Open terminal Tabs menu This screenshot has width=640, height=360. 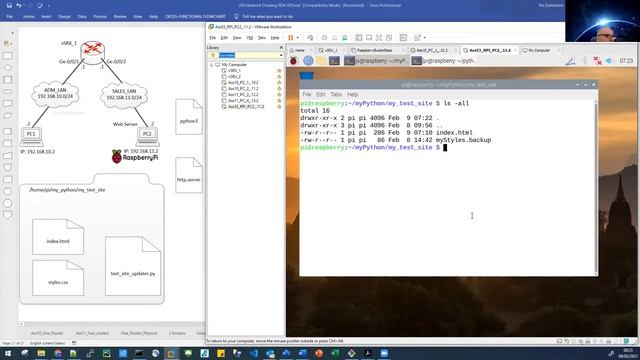(336, 94)
